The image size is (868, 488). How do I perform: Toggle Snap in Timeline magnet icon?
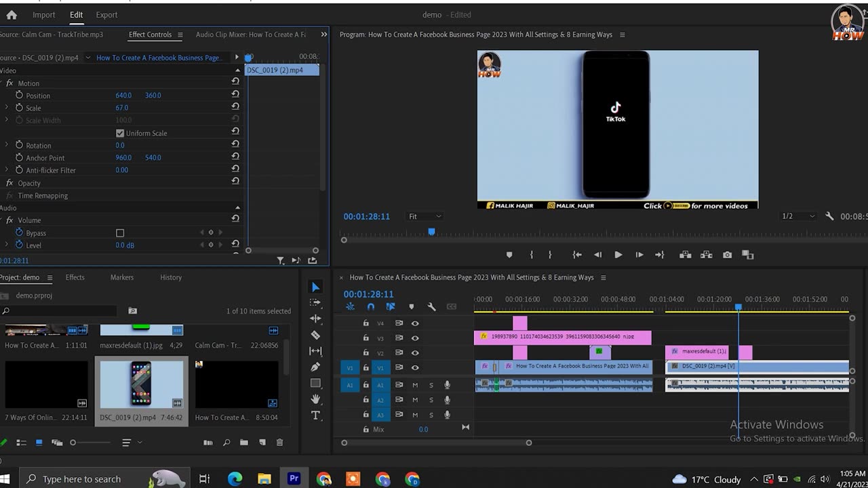370,307
